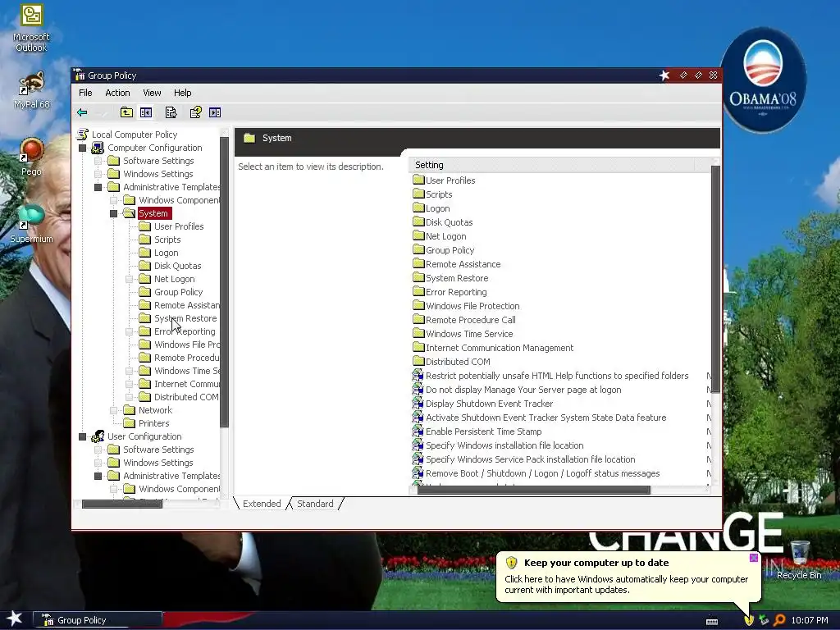This screenshot has height=630, width=840.
Task: Switch to the Extended tab
Action: click(x=262, y=504)
